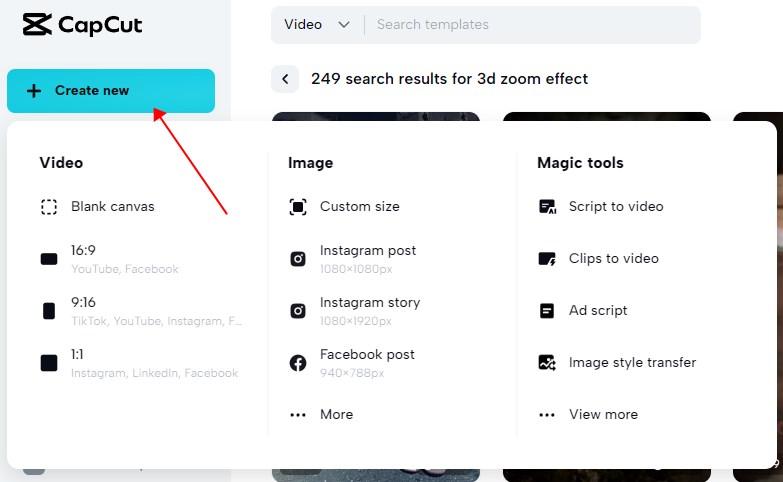Screen dimensions: 783x482
Task: Click the Image column heading
Action: 311,163
